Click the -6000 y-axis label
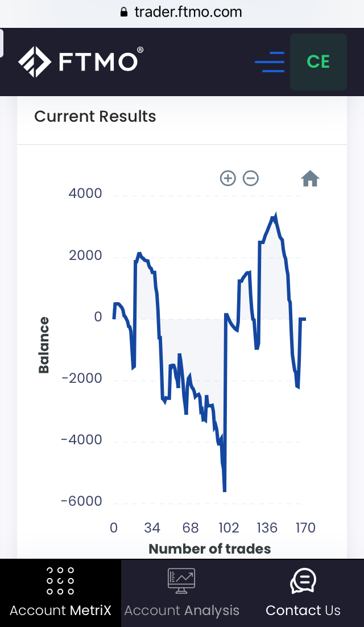Screen dimensions: 364x627 tap(82, 501)
